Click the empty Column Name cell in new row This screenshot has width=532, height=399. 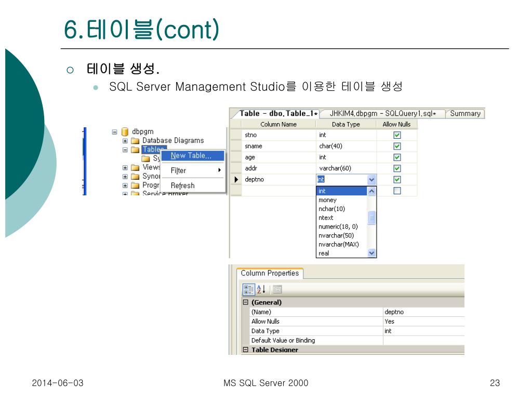pos(278,191)
